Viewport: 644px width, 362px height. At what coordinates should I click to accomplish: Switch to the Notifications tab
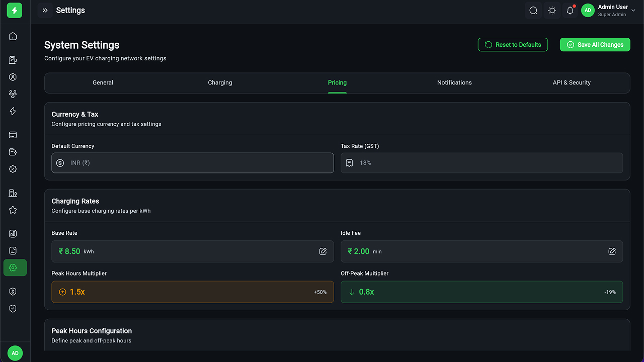pyautogui.click(x=454, y=83)
